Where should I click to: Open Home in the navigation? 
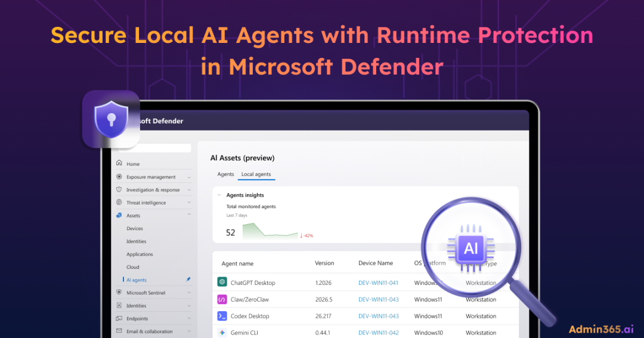(133, 164)
